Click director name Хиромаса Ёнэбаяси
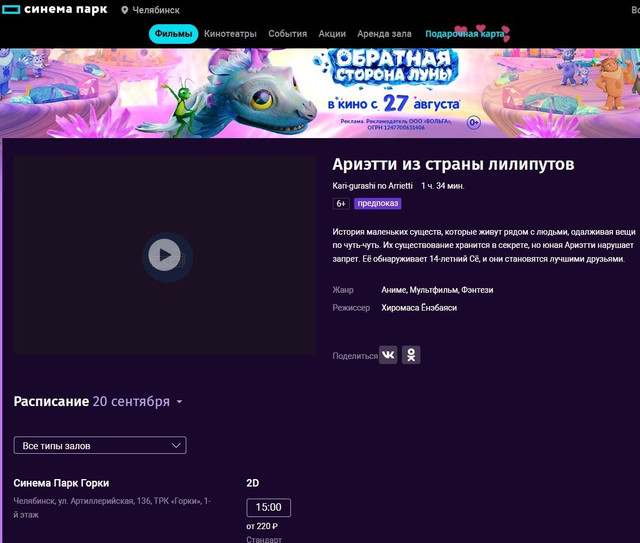The height and width of the screenshot is (543, 640). pyautogui.click(x=419, y=308)
